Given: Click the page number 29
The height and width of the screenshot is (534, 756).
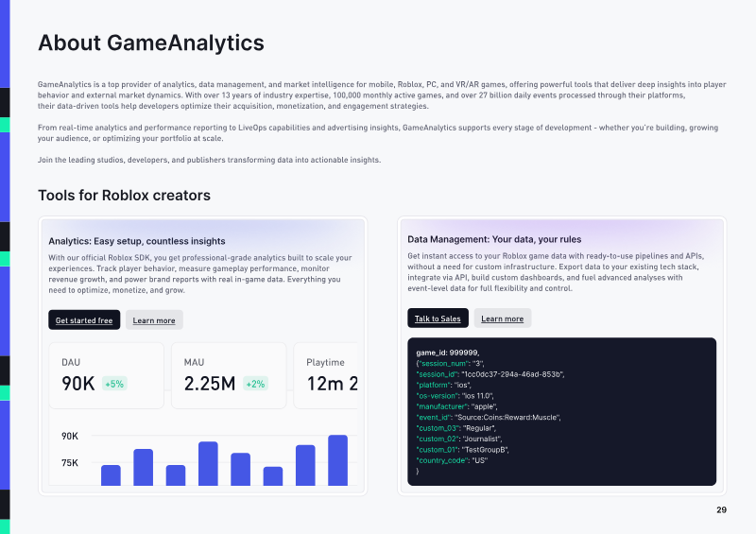Looking at the screenshot, I should 721,509.
